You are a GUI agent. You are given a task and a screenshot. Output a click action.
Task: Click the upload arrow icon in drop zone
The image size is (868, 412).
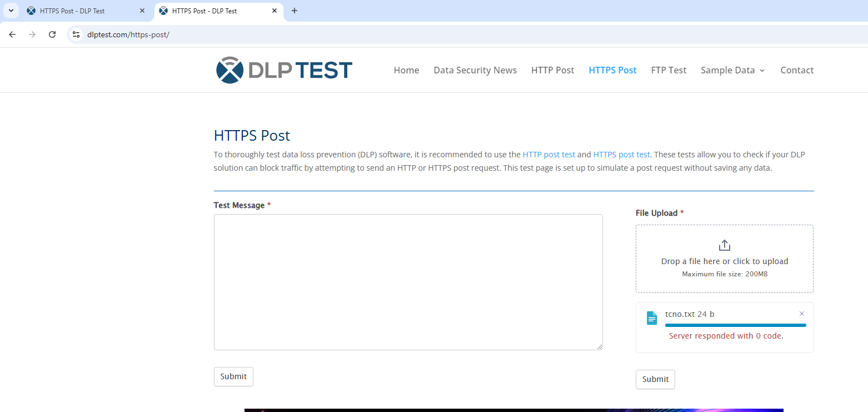click(724, 245)
